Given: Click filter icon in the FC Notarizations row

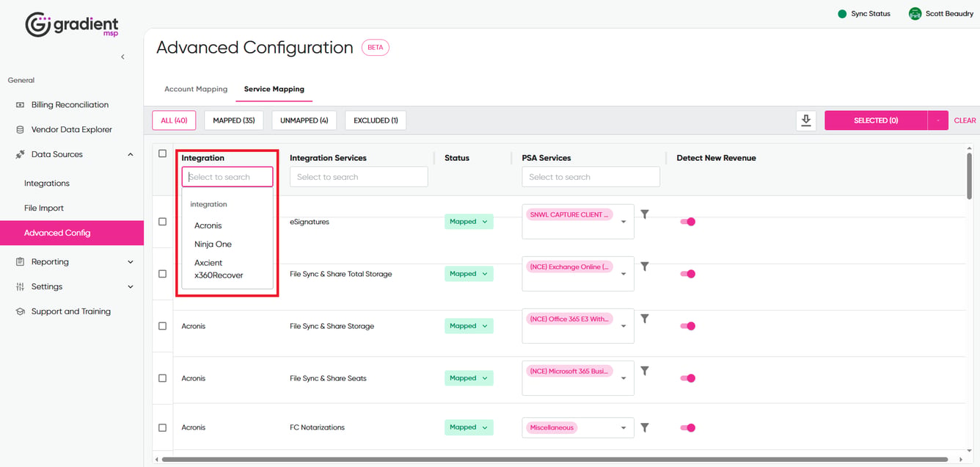Looking at the screenshot, I should pos(645,427).
